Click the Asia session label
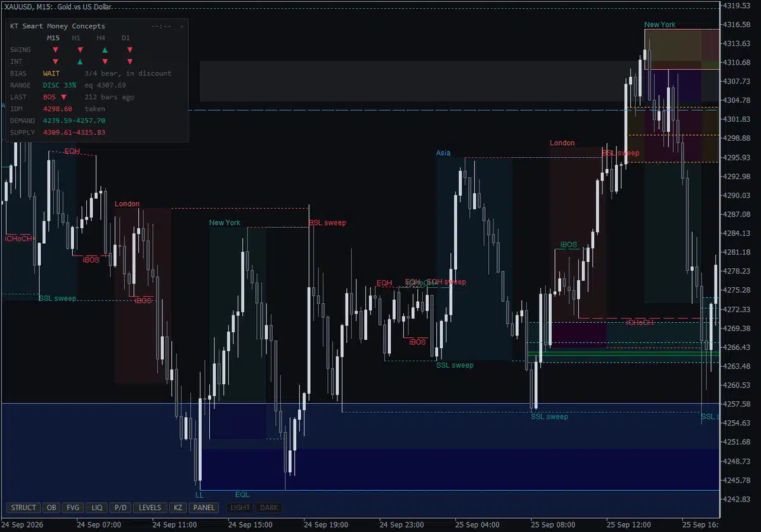Screen dimensions: 761x532 pyautogui.click(x=443, y=153)
